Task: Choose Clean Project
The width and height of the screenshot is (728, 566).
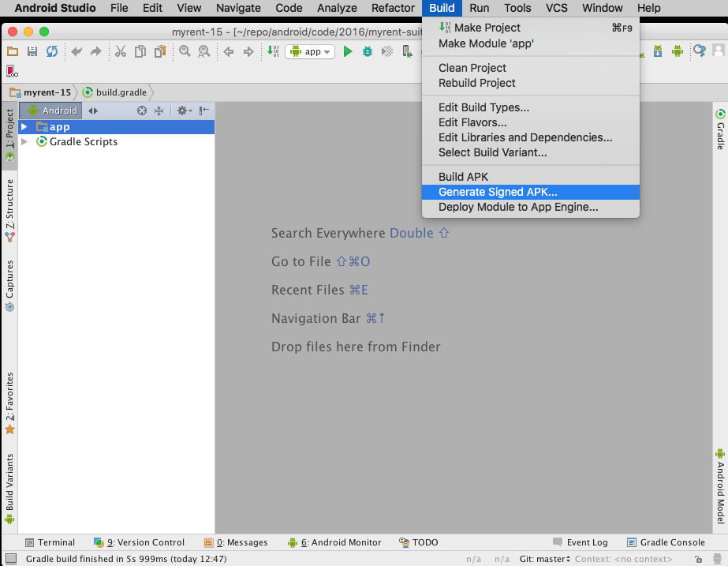Action: coord(472,68)
